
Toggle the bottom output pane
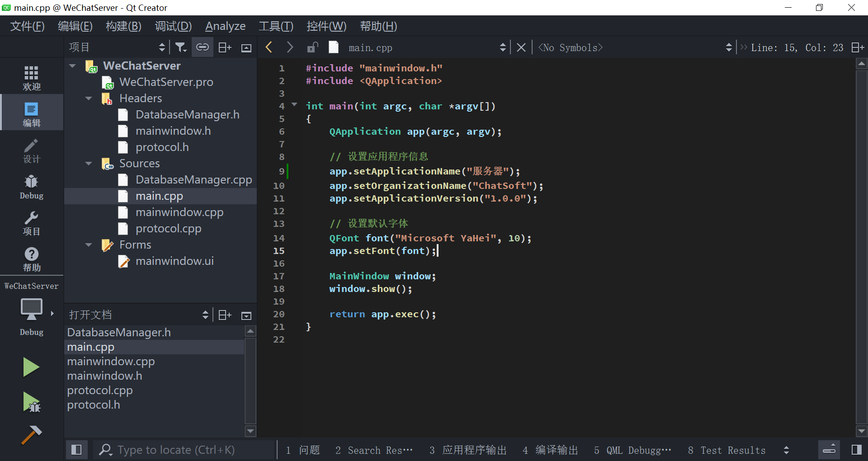[x=829, y=450]
